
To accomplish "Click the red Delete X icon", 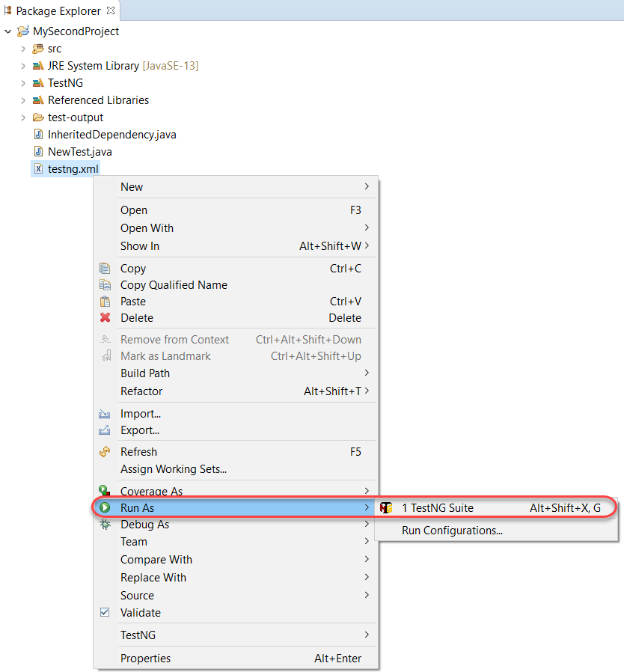I will tap(105, 318).
